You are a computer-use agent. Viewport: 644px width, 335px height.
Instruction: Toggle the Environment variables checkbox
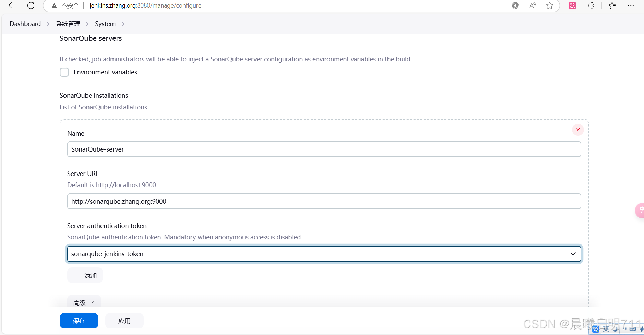[64, 72]
